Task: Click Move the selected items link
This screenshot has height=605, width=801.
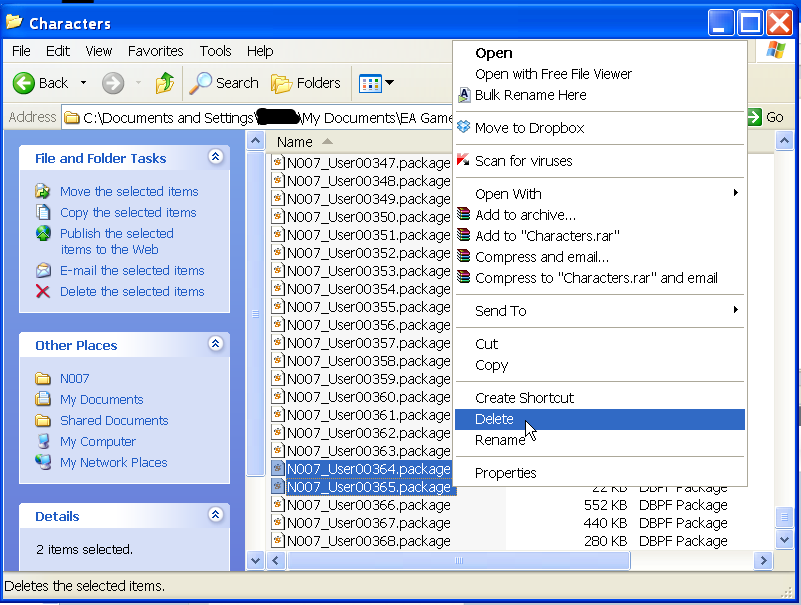Action: [129, 192]
